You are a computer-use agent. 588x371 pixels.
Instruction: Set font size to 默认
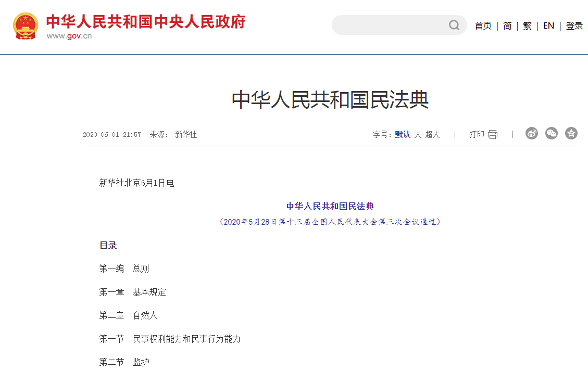point(403,135)
